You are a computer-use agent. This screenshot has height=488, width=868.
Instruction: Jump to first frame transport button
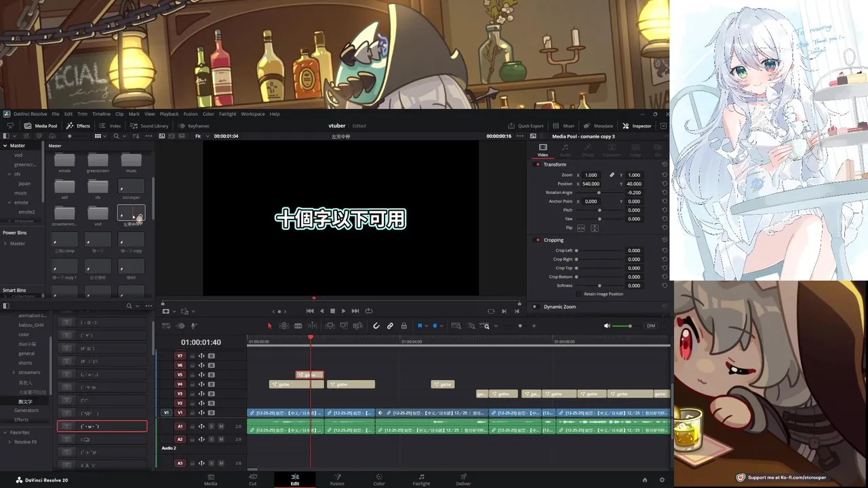[310, 311]
